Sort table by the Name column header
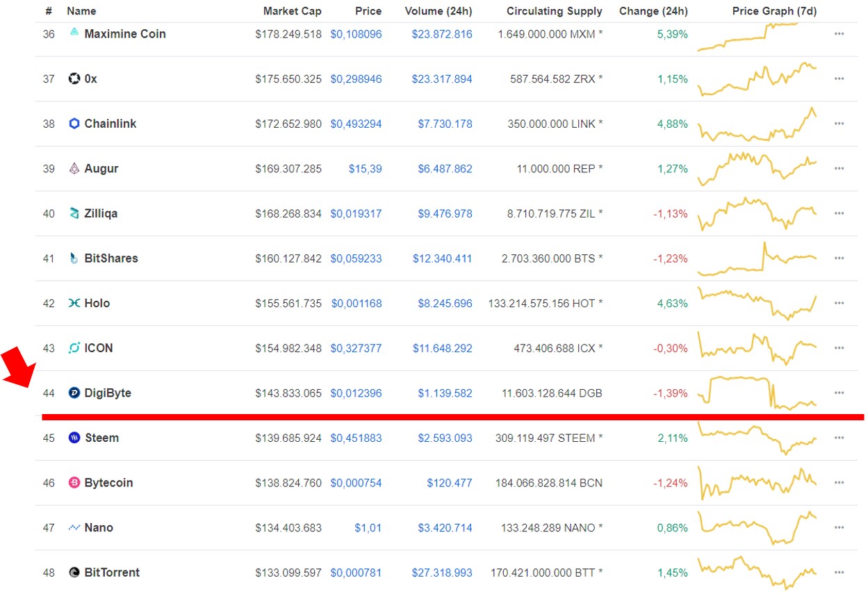This screenshot has height=594, width=868. click(x=81, y=11)
